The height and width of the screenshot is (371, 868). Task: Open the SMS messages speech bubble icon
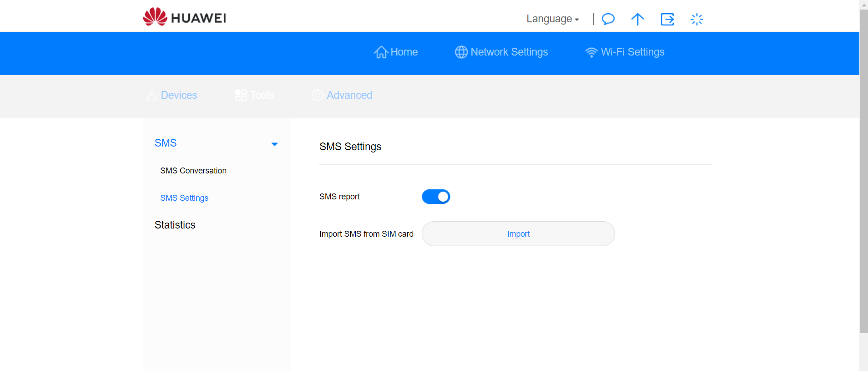click(608, 19)
